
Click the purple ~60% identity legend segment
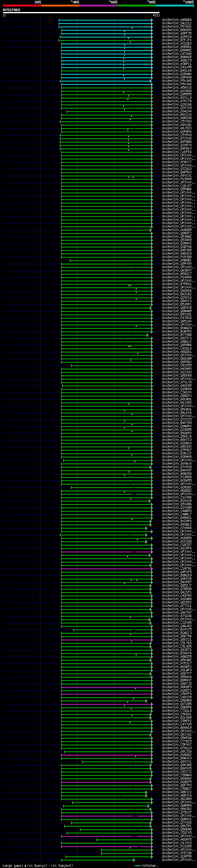[x=98, y=6]
